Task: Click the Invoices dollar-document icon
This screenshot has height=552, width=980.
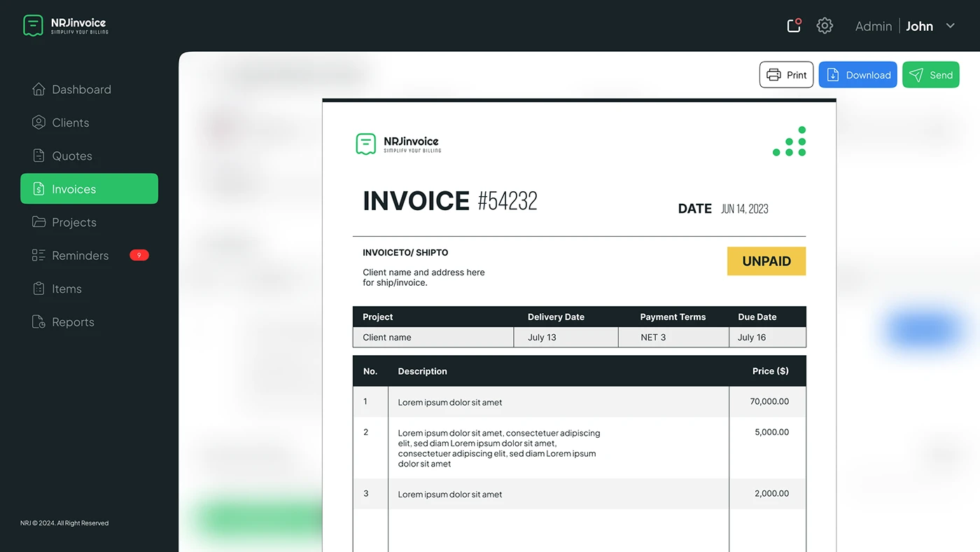Action: click(x=38, y=189)
